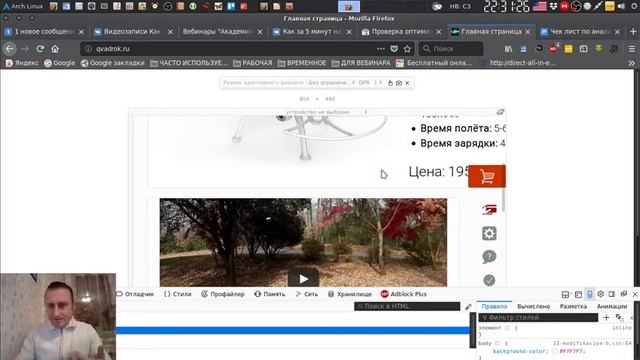Switch to the Вычислено sidebar tab
This screenshot has height=360, width=640.
tap(533, 306)
